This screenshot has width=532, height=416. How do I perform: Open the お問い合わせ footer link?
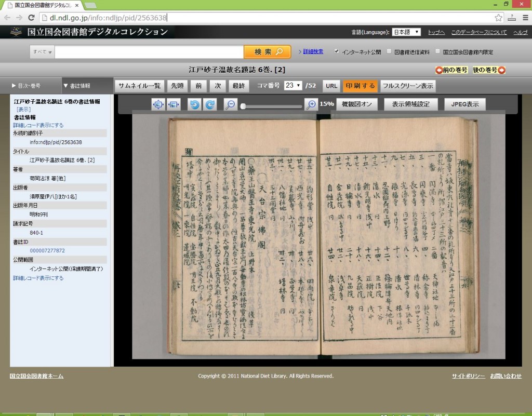506,376
